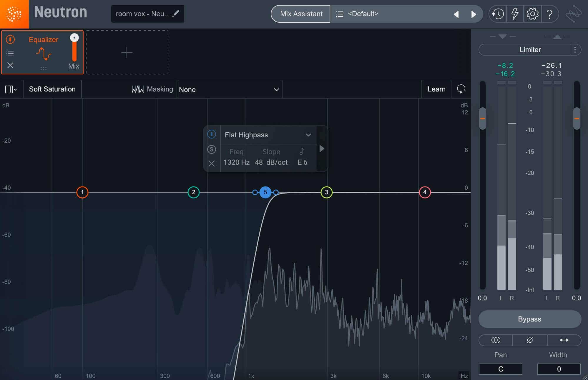Click the Learn button
Screen dimensions: 588x380
pos(436,89)
